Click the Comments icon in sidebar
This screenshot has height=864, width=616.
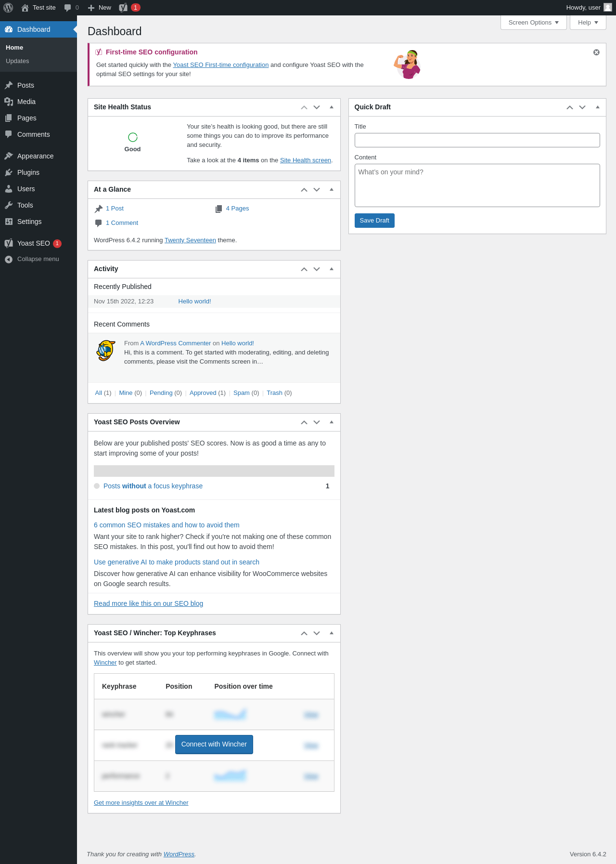tap(9, 134)
